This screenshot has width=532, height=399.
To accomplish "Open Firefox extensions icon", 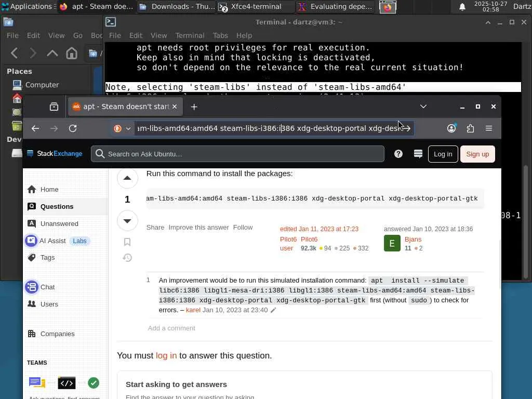I will tap(470, 128).
